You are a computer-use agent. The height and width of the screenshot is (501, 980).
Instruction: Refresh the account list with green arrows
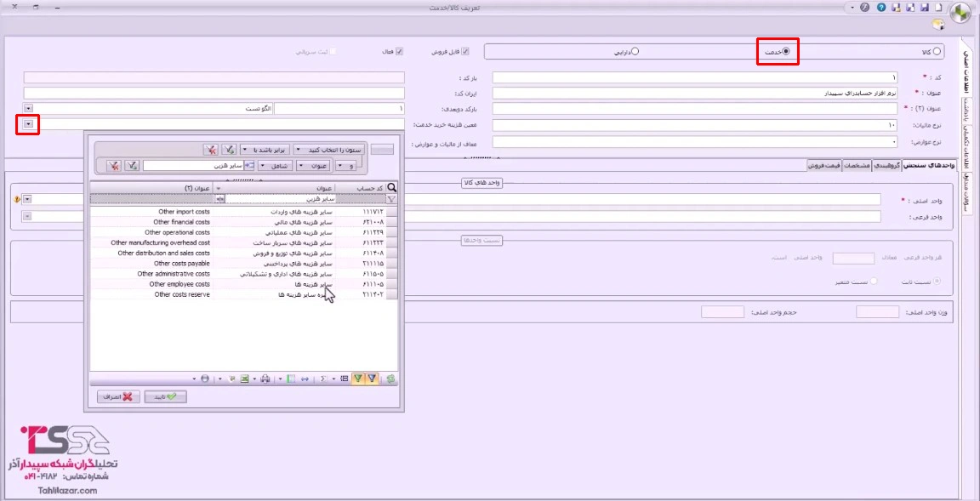pyautogui.click(x=391, y=379)
